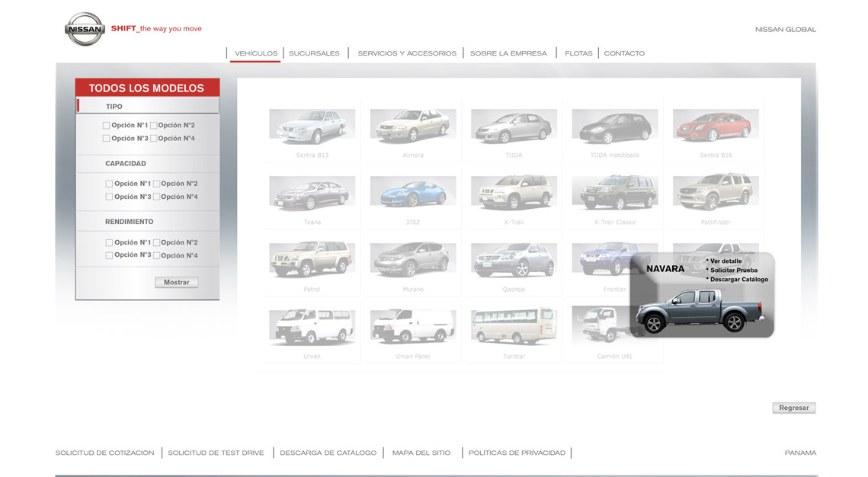868x477 pixels.
Task: Click the TIPO filter heading
Action: (x=114, y=106)
